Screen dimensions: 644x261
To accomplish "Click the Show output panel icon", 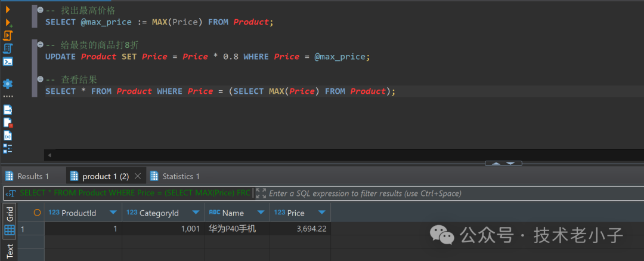I will coord(8,110).
